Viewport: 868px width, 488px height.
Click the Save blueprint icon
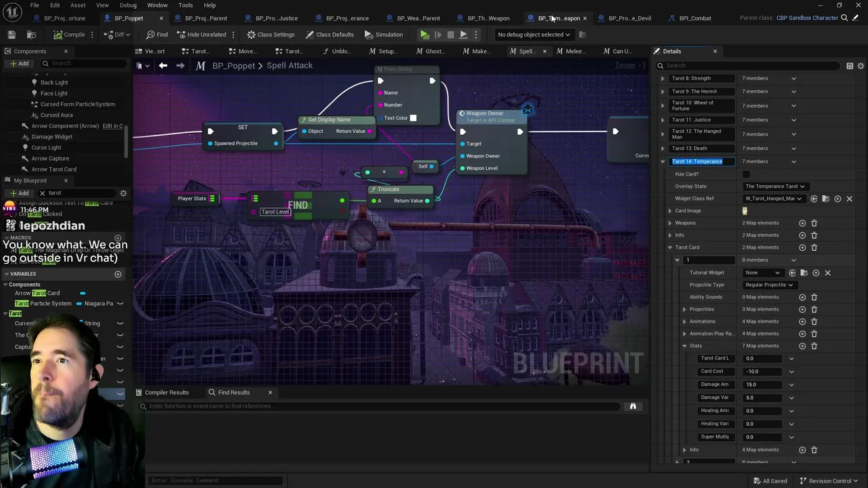pyautogui.click(x=12, y=35)
